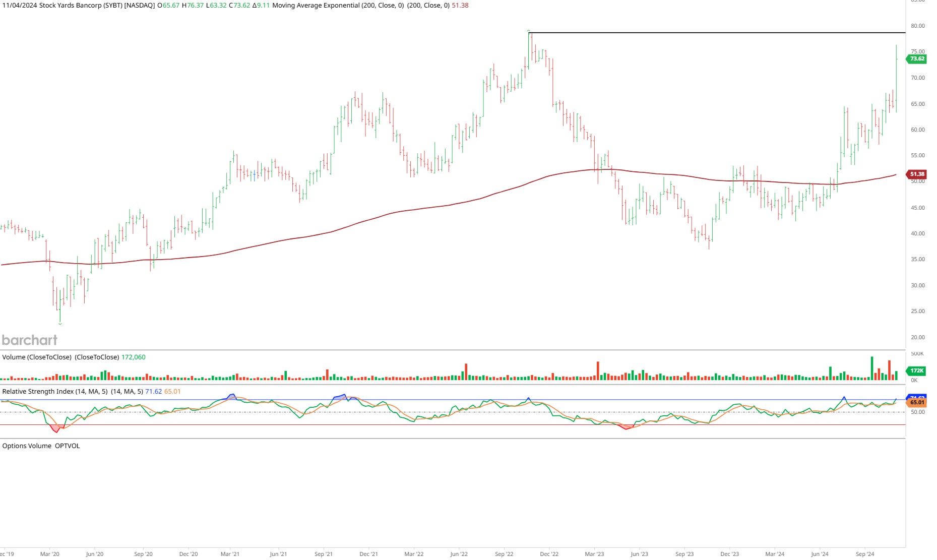Click the Sep '24 date label
The height and width of the screenshot is (560, 937).
(865, 554)
